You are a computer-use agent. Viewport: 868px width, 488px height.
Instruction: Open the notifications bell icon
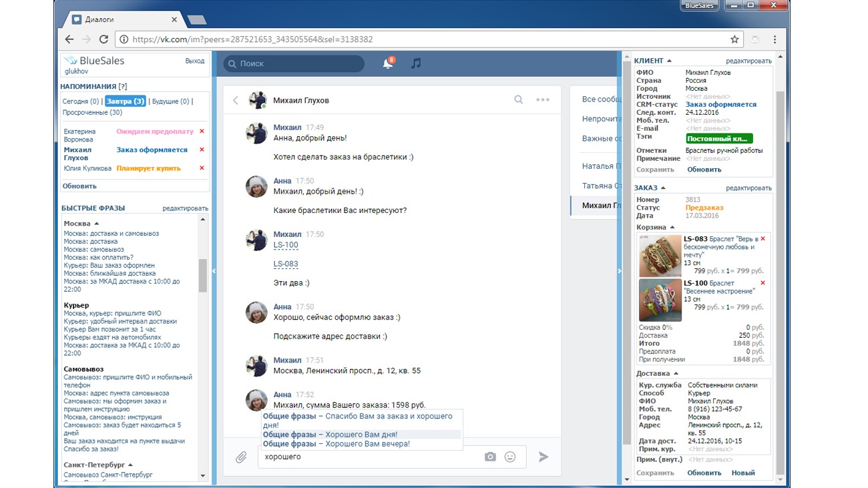pos(387,63)
